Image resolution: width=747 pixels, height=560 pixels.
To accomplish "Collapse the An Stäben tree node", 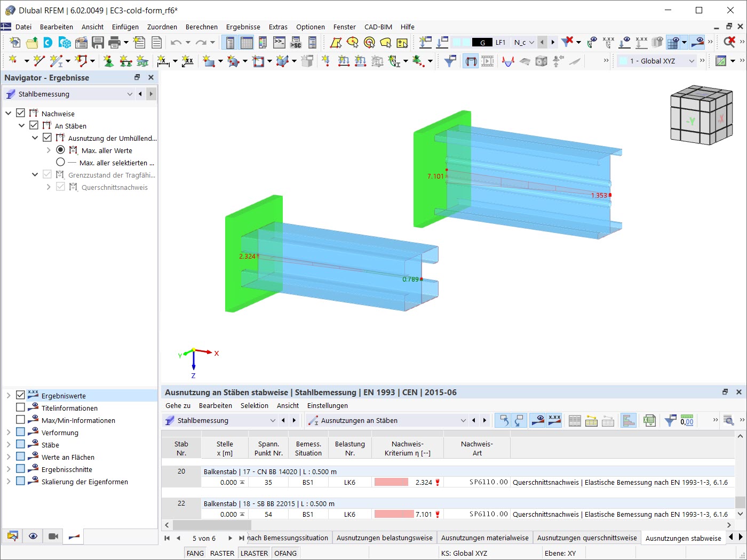I will (x=22, y=125).
